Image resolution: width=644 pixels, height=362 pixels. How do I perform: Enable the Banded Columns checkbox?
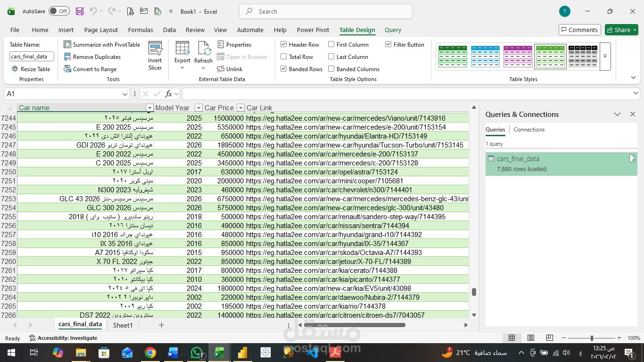click(331, 69)
